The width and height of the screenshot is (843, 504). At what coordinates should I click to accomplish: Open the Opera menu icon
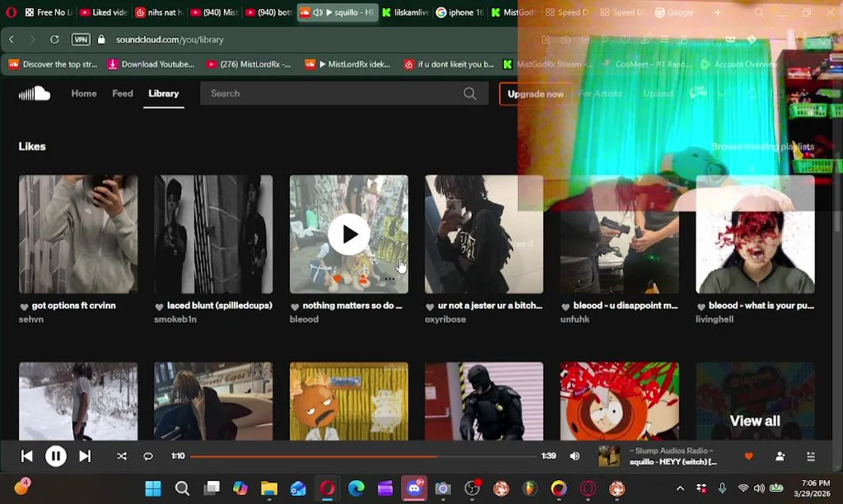[x=11, y=13]
